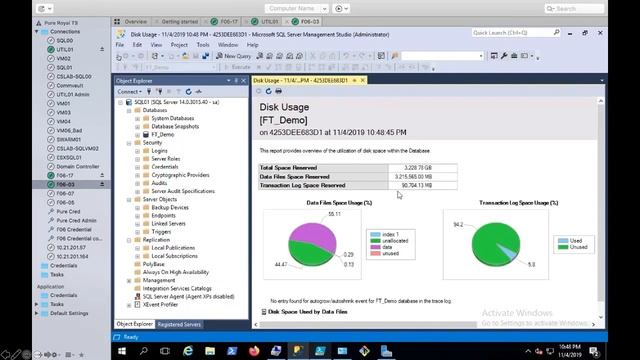This screenshot has height=360, width=640.
Task: Open the Window menu
Action: tap(228, 45)
